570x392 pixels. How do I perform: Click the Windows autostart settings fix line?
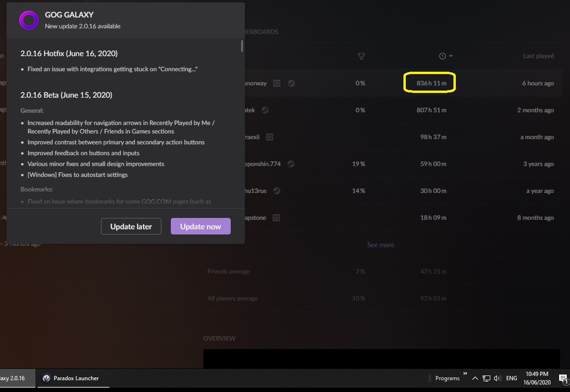pyautogui.click(x=78, y=175)
